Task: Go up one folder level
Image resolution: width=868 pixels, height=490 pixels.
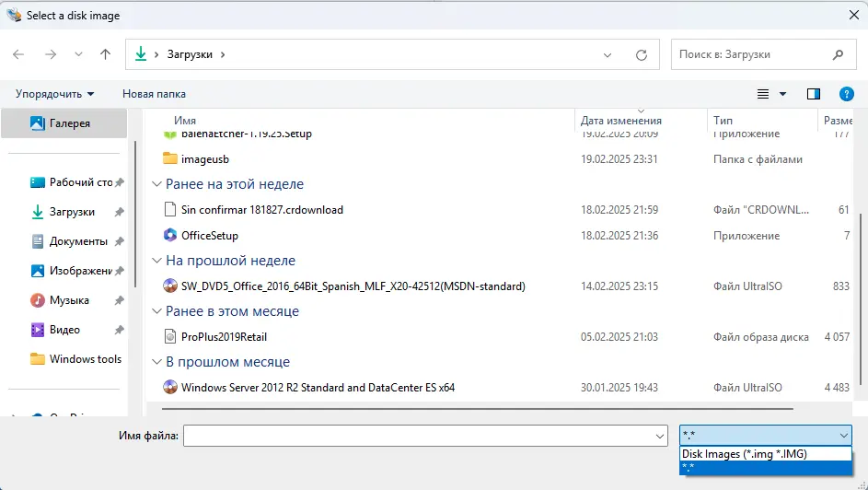Action: point(105,54)
